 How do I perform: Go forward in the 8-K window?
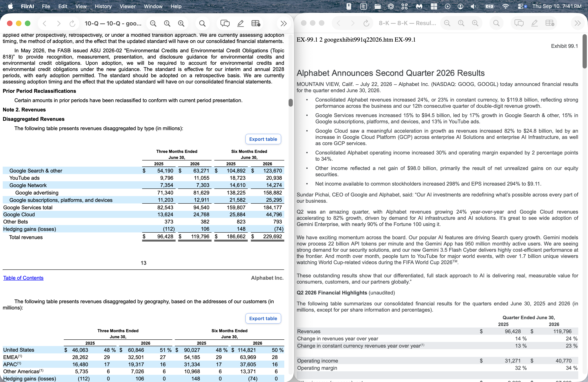click(353, 23)
